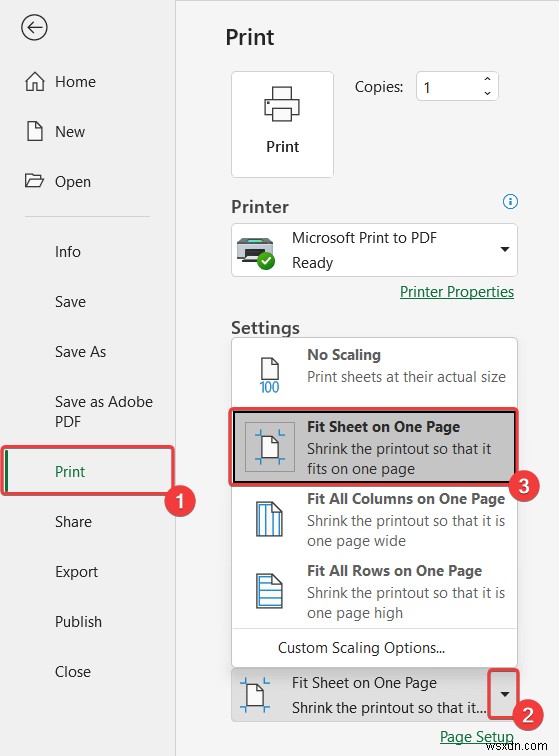Select New in the sidebar
559x756 pixels.
click(70, 132)
